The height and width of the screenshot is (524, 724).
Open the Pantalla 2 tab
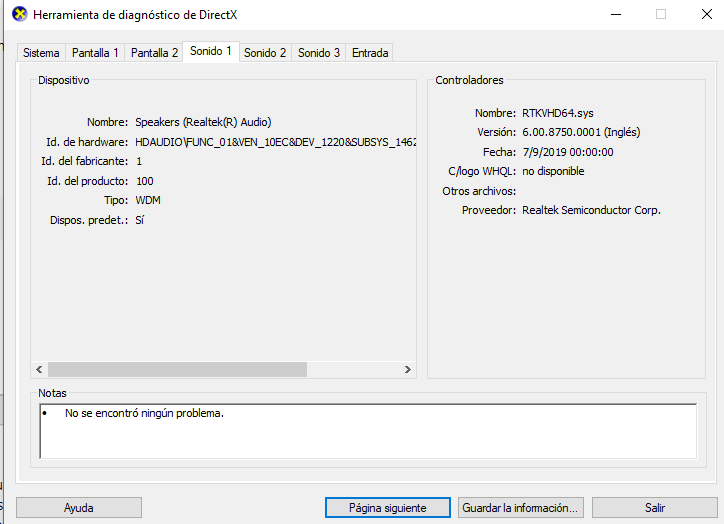[154, 53]
